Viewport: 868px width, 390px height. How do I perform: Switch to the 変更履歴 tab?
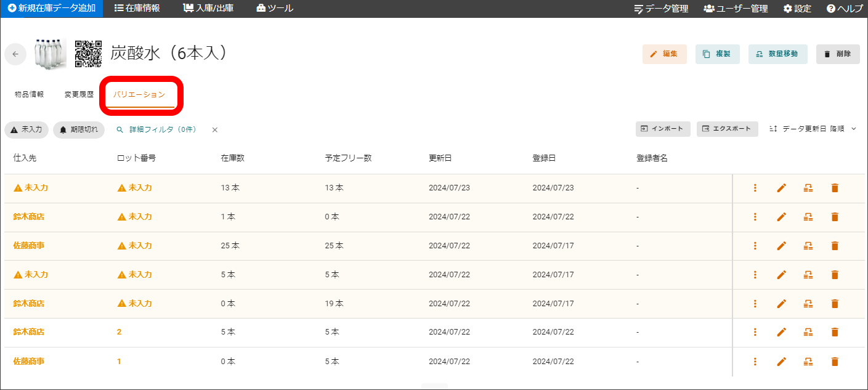pyautogui.click(x=79, y=95)
